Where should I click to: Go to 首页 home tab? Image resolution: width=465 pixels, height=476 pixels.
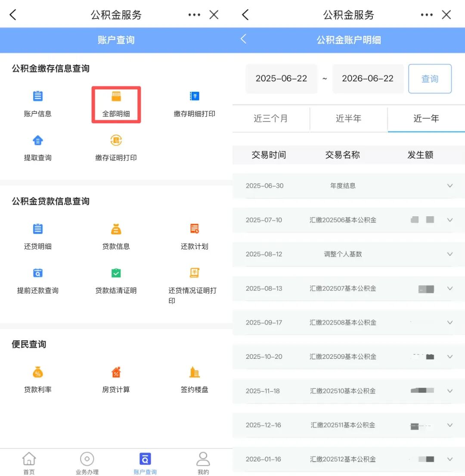coord(29,463)
